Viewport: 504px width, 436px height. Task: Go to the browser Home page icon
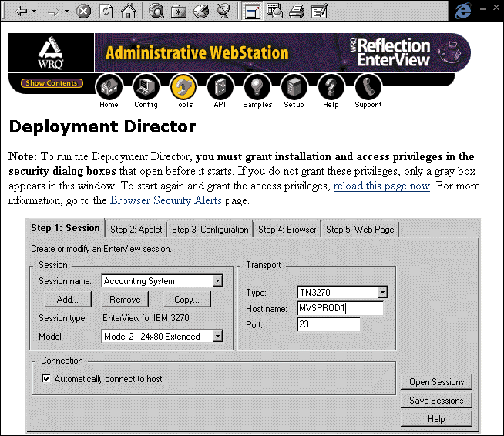128,12
